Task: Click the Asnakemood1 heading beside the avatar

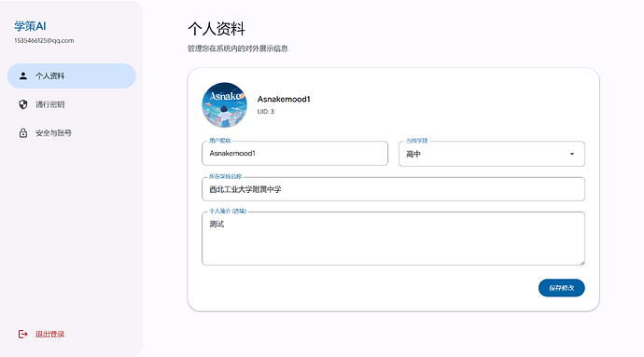Action: click(x=284, y=99)
